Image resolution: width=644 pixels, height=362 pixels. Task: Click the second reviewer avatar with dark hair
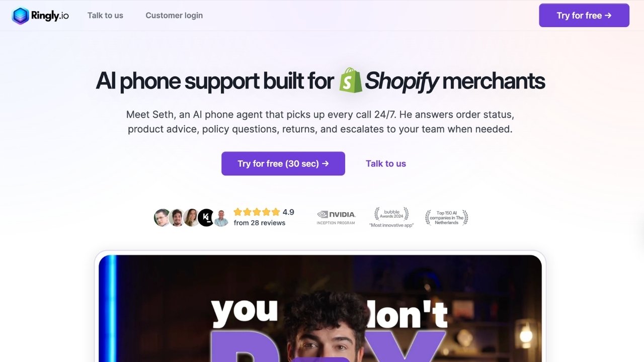[x=177, y=218]
